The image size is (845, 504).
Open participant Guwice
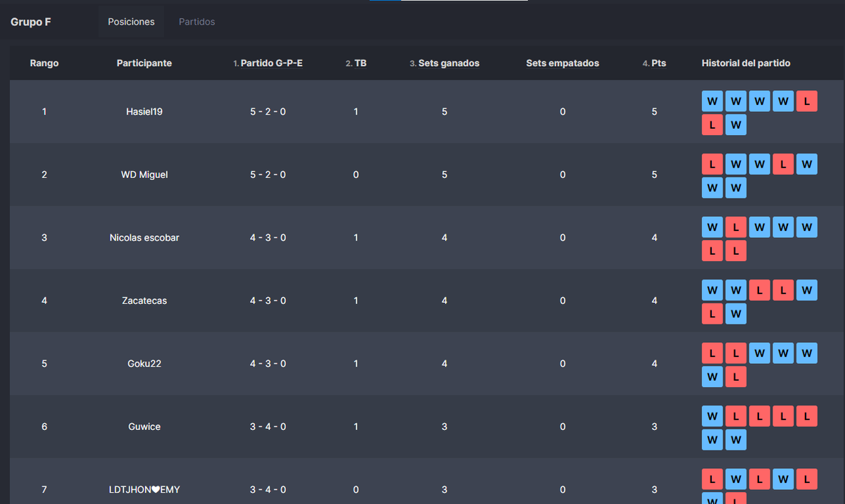point(144,427)
